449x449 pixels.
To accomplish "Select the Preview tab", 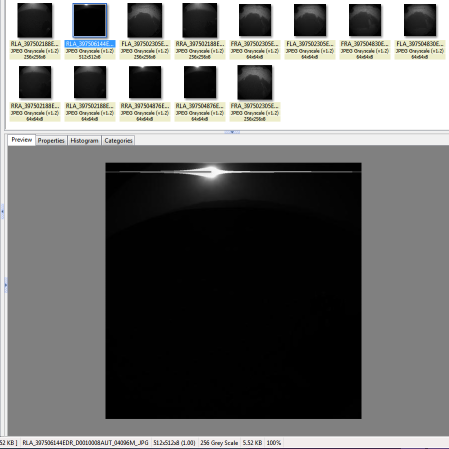I will click(x=22, y=140).
